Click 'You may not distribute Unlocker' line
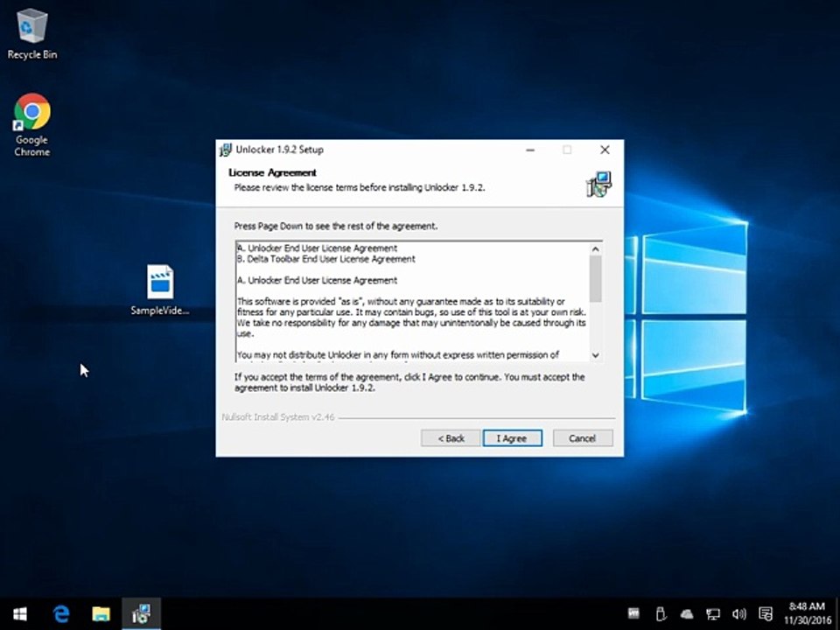Viewport: 840px width, 630px height. [x=397, y=354]
